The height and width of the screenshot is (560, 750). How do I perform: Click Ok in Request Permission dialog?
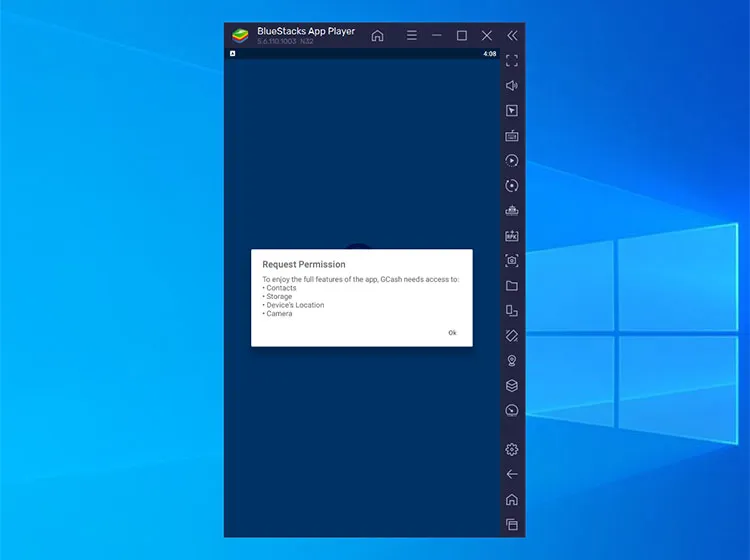click(x=452, y=333)
